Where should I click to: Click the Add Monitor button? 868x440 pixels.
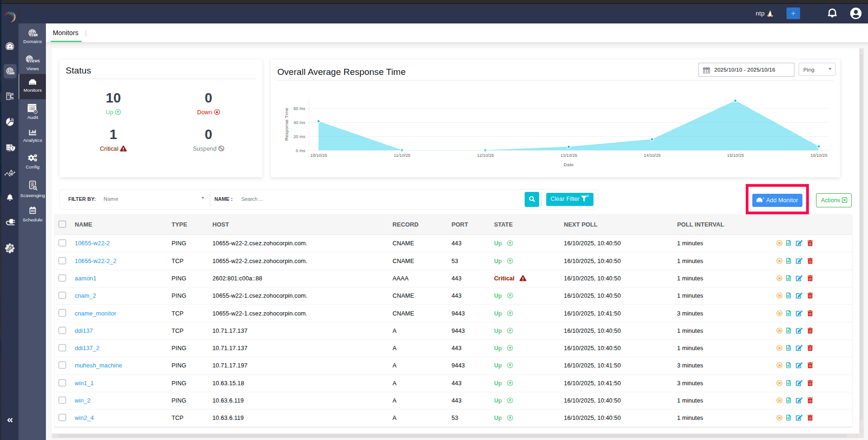click(x=777, y=200)
